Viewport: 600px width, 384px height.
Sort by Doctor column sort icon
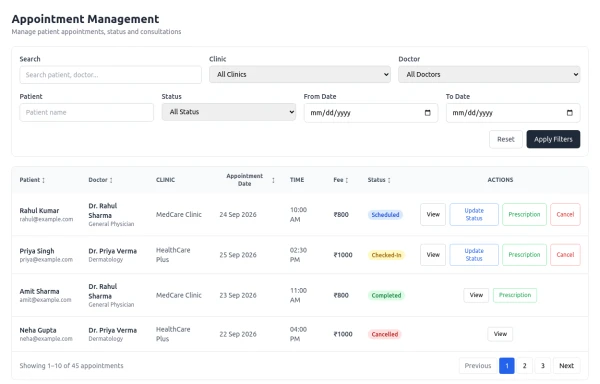coord(111,180)
